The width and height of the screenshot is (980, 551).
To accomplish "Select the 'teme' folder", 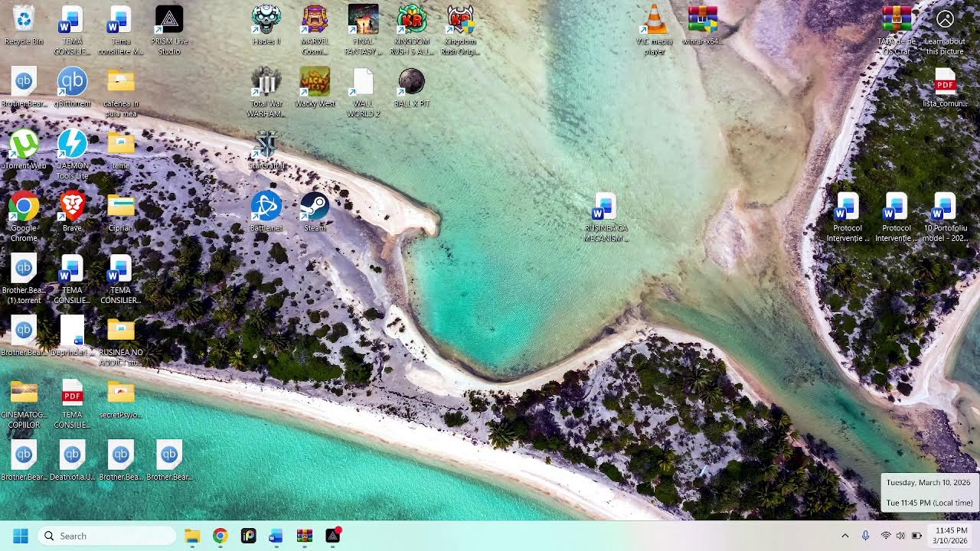I will click(x=121, y=150).
